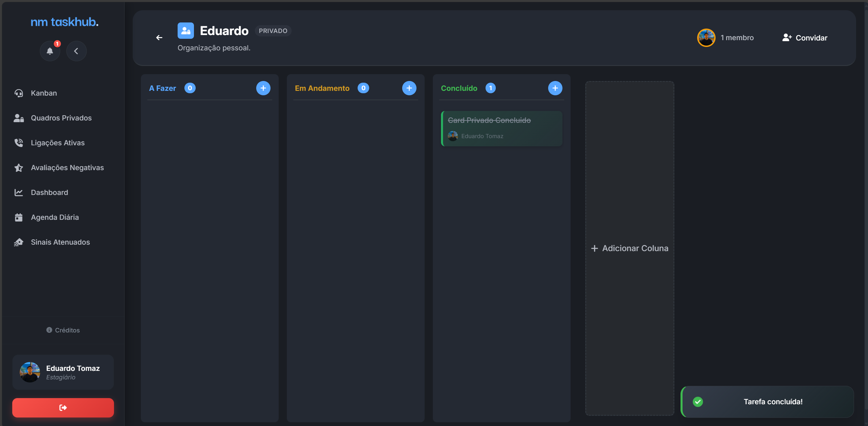Go to Ligações Ativas
Screen dimensions: 868x426
[x=58, y=143]
